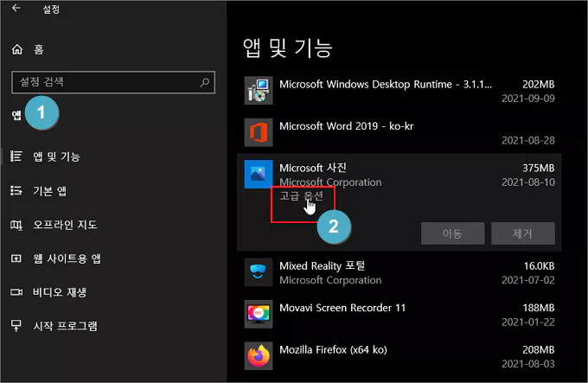Click the 앱 section label in sidebar
Image resolution: width=588 pixels, height=383 pixels.
[16, 115]
